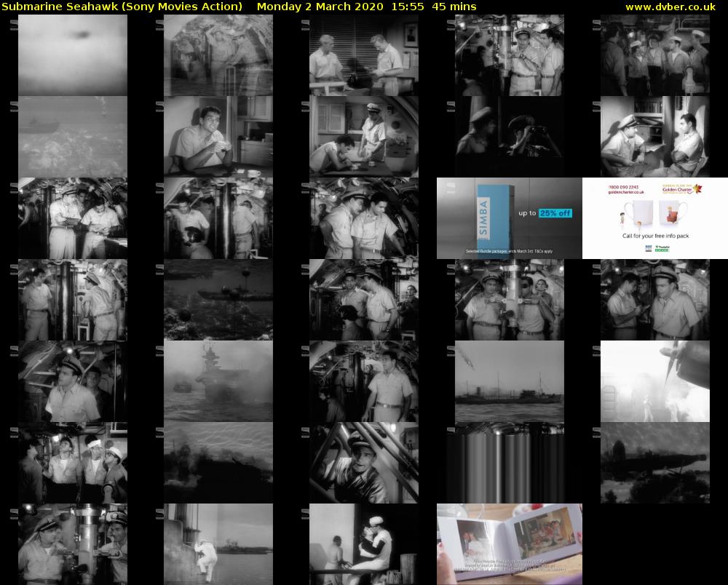Select the photo album advert frame
Screen dimensions: 728x585
tap(510, 544)
